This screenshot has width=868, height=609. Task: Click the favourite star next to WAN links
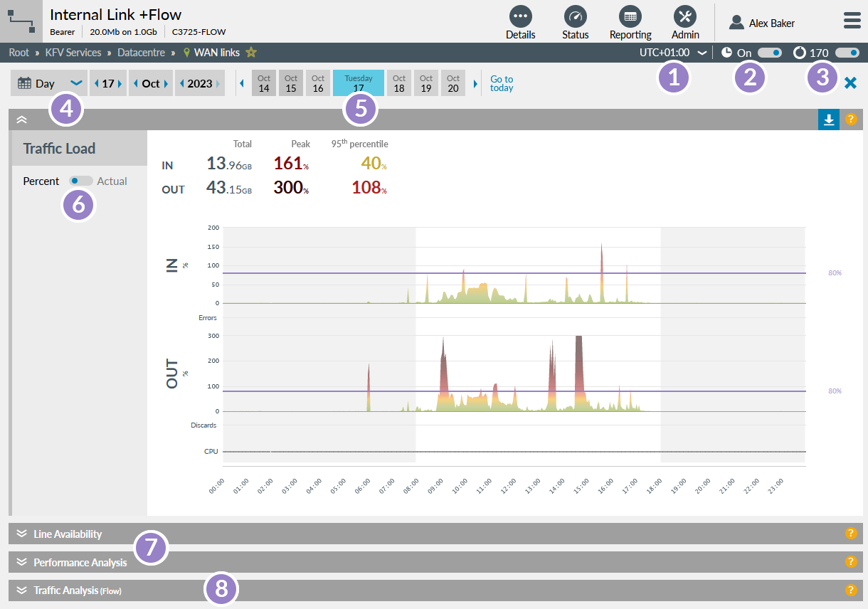point(251,53)
